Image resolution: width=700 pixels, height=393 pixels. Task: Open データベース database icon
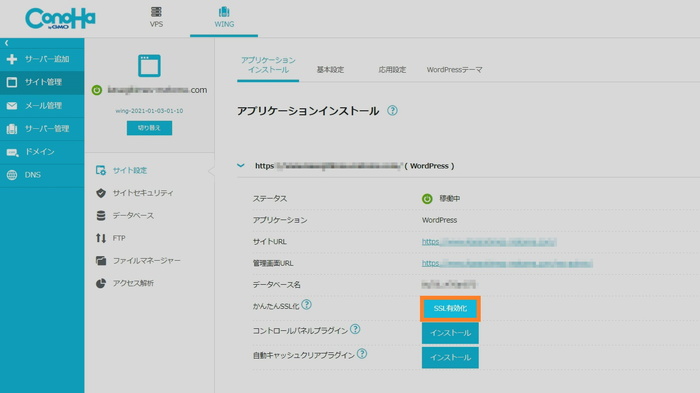[x=101, y=215]
